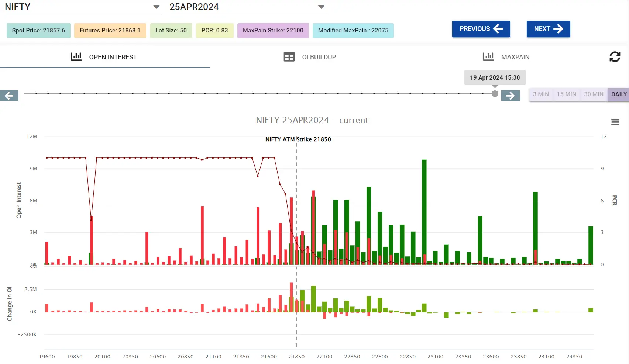
Task: Click the arrow inside the NEXT button
Action: click(558, 29)
